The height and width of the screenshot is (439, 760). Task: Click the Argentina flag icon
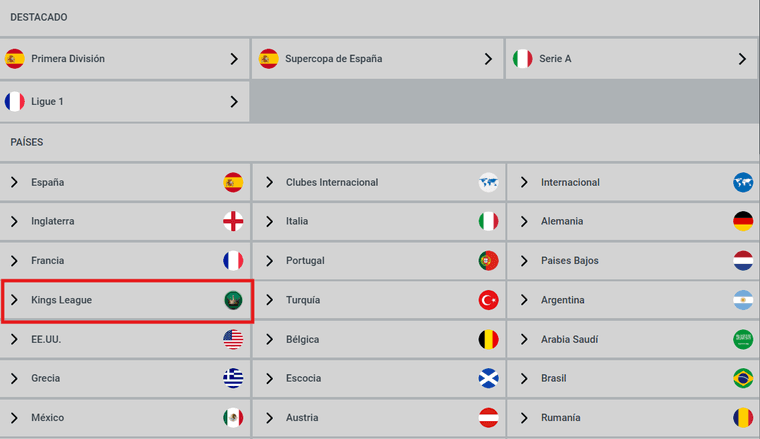(743, 300)
